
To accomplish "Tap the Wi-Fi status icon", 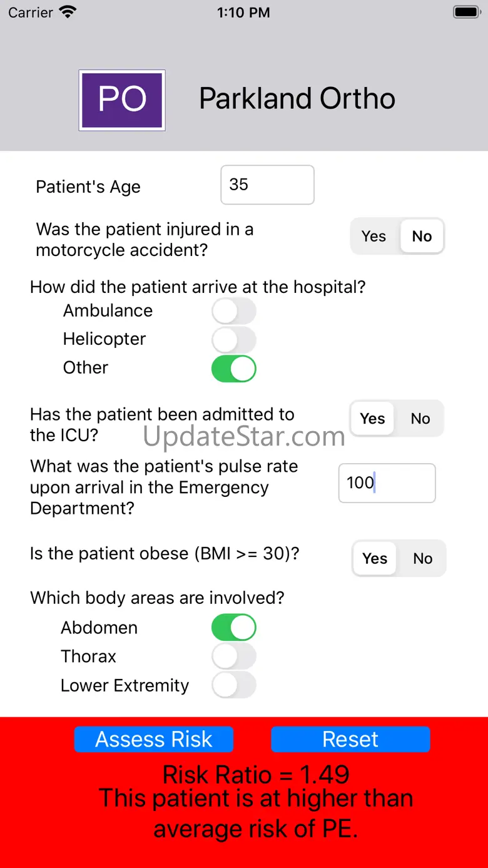I will pos(67,12).
